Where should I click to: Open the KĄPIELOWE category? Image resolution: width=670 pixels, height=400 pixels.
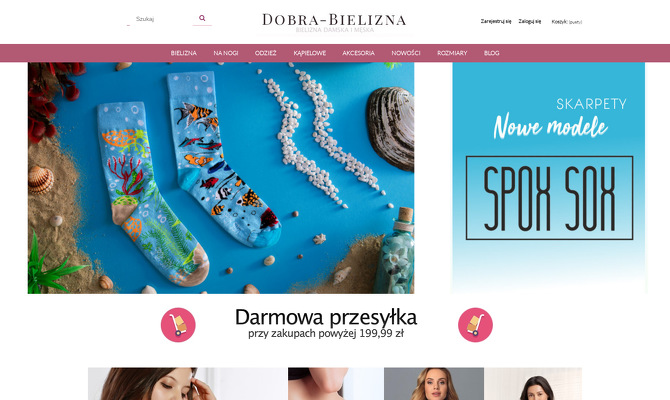[x=310, y=53]
